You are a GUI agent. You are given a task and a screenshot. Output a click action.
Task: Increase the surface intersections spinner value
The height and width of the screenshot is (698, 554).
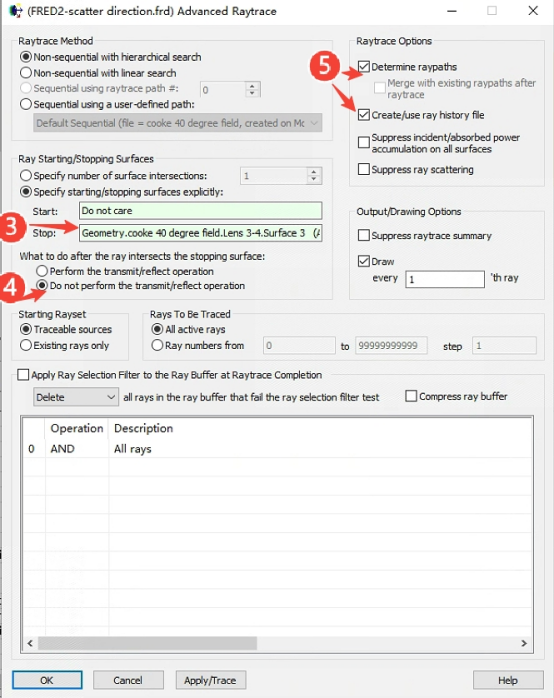point(314,171)
